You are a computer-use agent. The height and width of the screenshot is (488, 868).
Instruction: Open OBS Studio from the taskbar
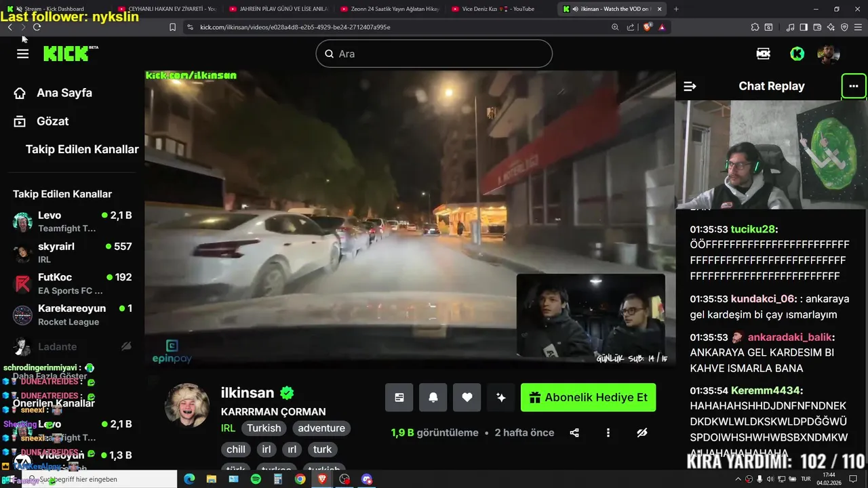[344, 479]
